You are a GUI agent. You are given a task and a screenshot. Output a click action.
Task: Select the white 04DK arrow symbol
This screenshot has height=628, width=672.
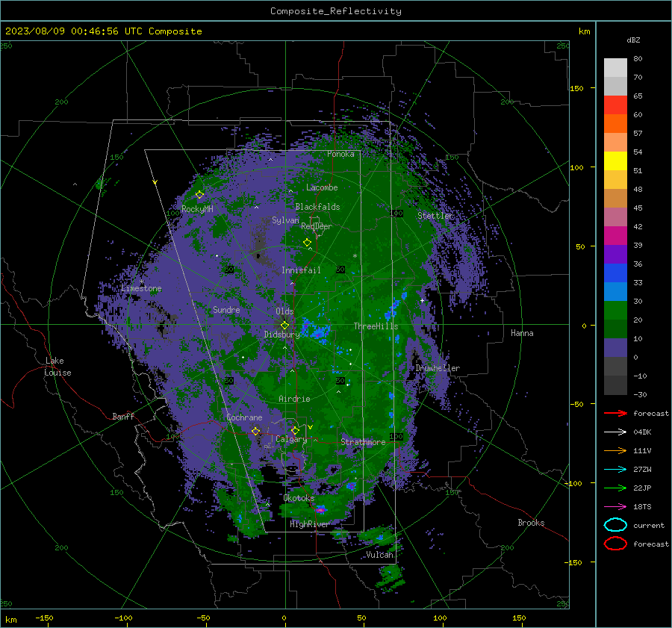click(x=615, y=432)
